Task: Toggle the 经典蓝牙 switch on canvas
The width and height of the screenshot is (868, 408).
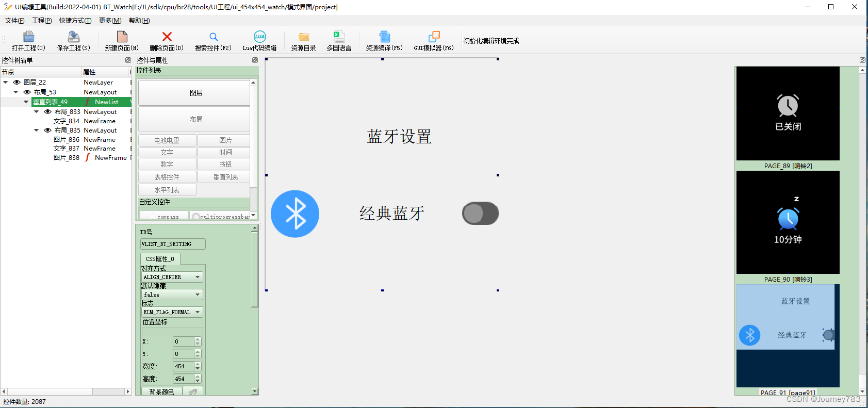Action: 480,213
